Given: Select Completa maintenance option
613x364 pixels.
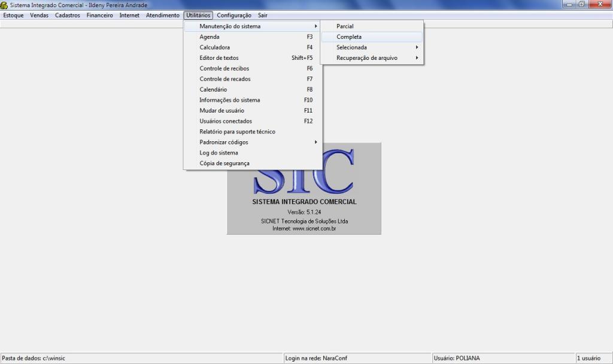Looking at the screenshot, I should pos(372,37).
